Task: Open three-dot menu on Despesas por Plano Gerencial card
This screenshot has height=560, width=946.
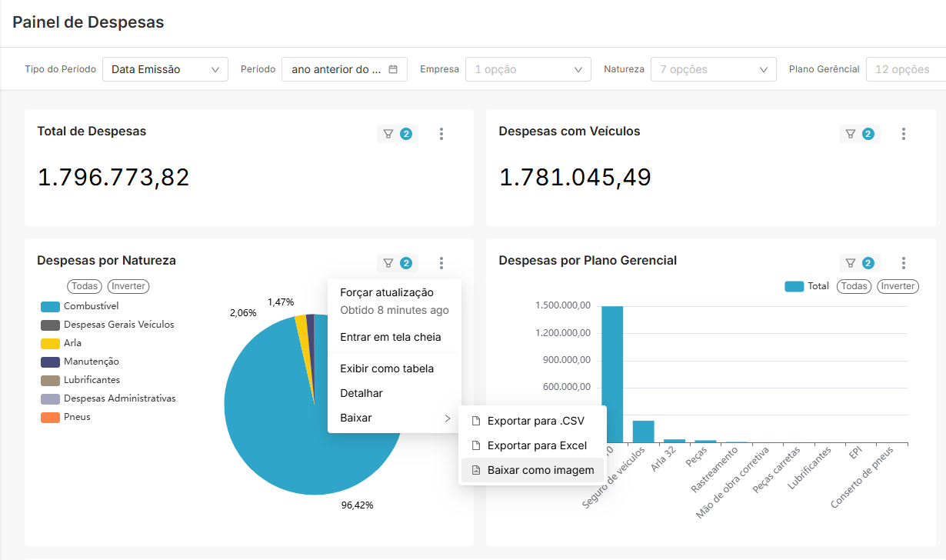Action: [904, 263]
